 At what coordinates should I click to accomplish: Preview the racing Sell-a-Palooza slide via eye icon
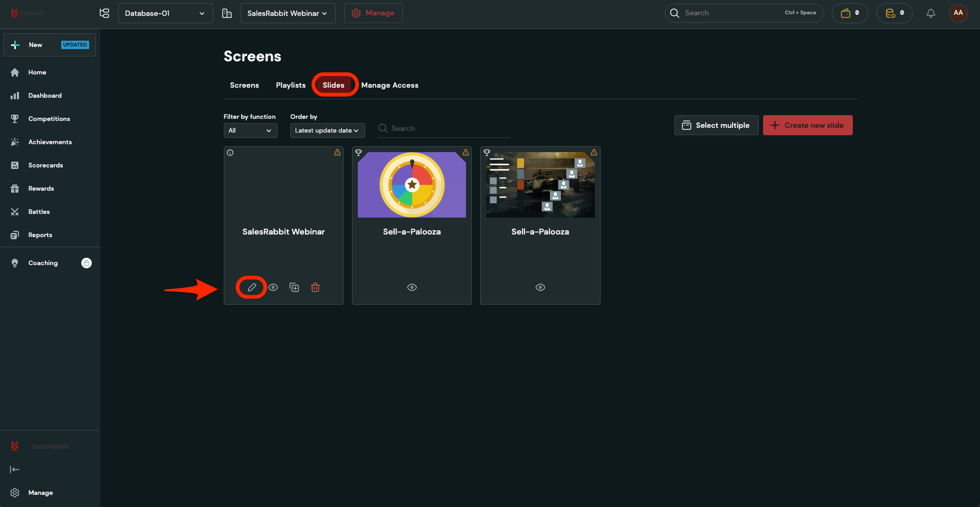(540, 287)
